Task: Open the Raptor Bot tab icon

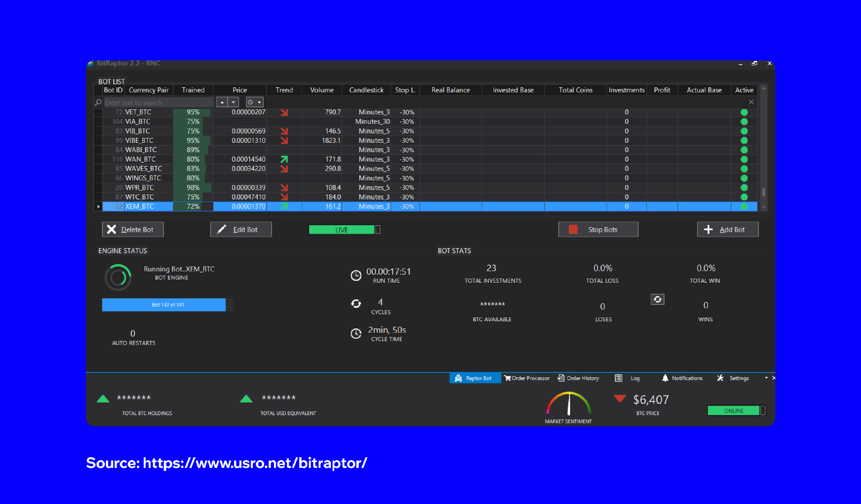Action: click(x=458, y=378)
